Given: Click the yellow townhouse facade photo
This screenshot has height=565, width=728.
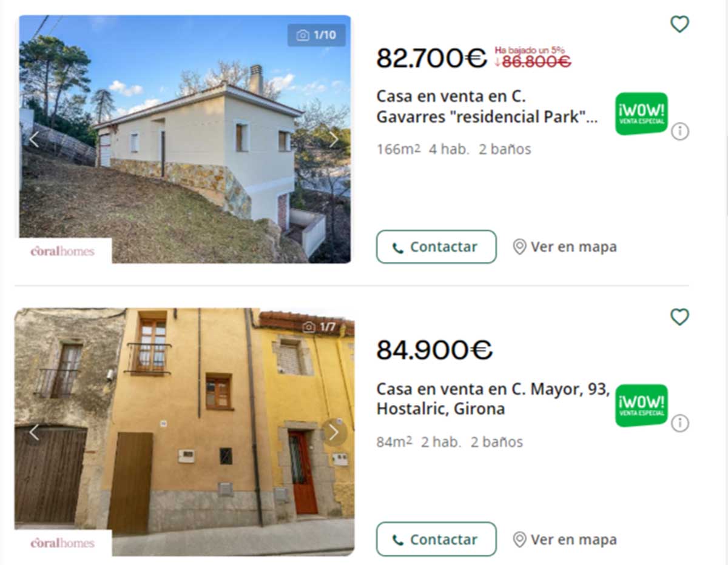Looking at the screenshot, I should pos(184,432).
